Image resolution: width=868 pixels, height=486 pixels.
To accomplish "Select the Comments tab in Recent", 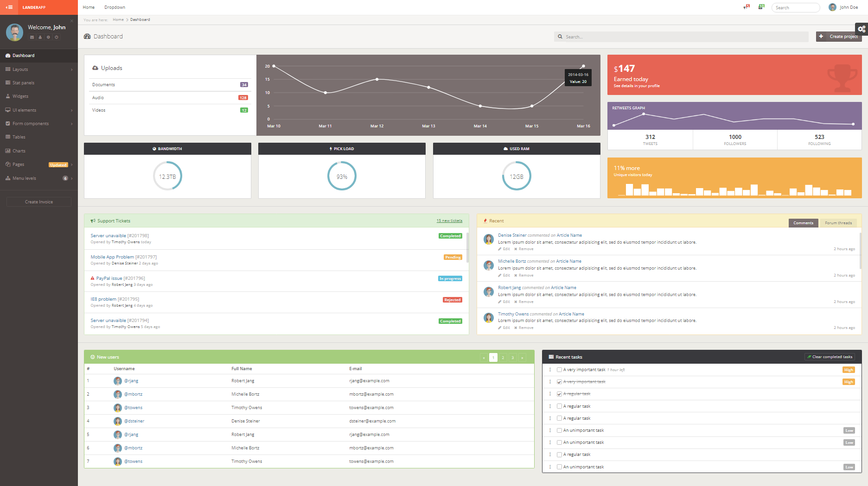I will 803,223.
